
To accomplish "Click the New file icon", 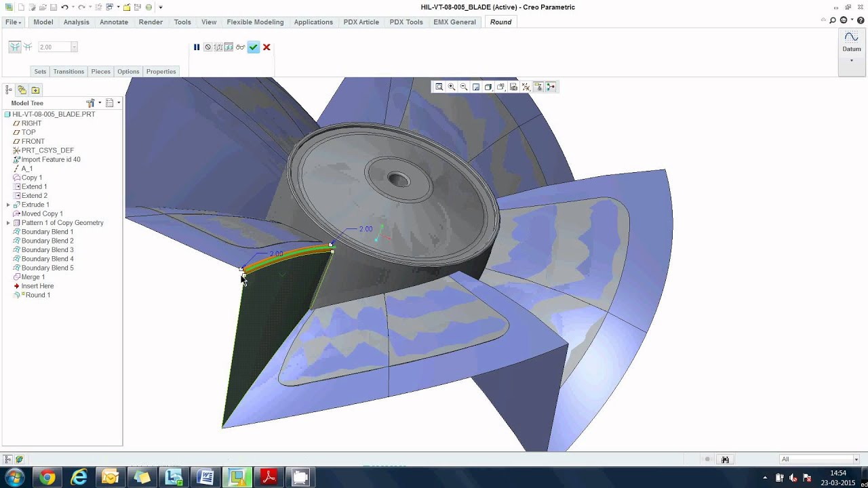I will [x=21, y=7].
